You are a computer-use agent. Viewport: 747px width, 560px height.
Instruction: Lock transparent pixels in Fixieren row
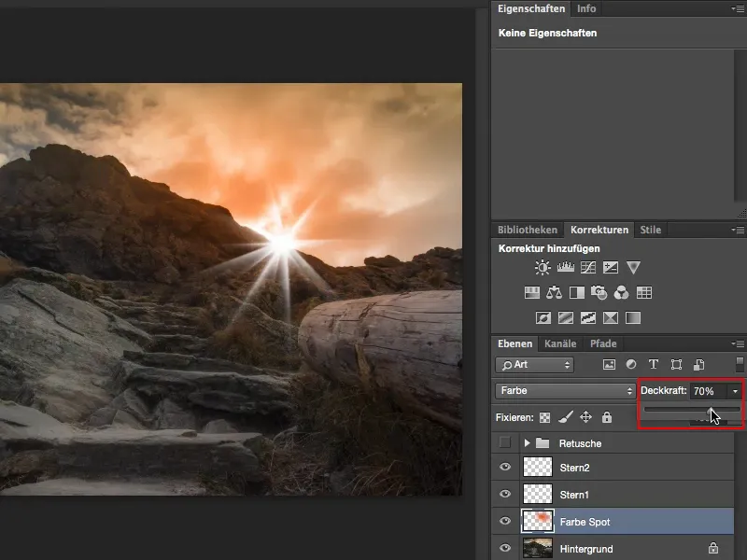544,417
